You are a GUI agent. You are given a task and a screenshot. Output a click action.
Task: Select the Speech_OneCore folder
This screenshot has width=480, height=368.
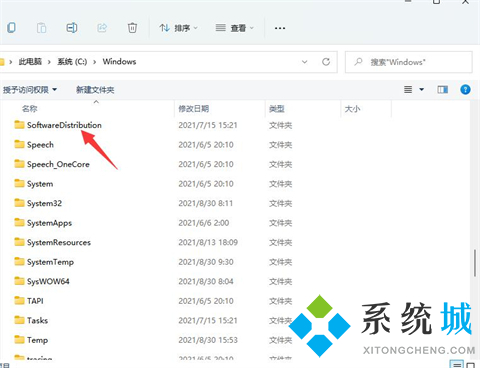[58, 164]
